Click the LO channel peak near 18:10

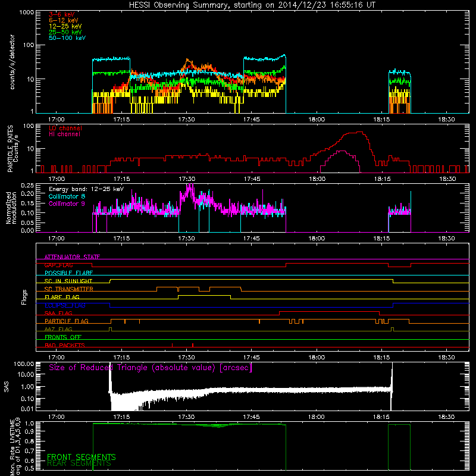click(359, 132)
